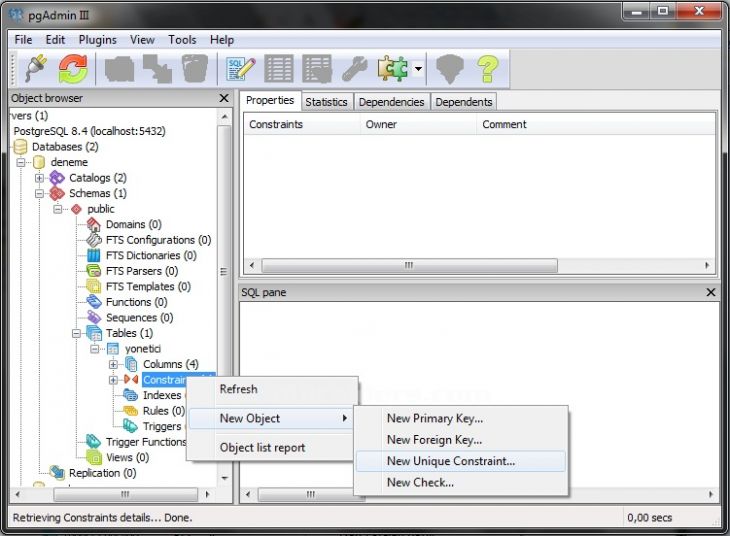The width and height of the screenshot is (730, 536).
Task: Click the drop object trash icon
Action: pos(195,69)
